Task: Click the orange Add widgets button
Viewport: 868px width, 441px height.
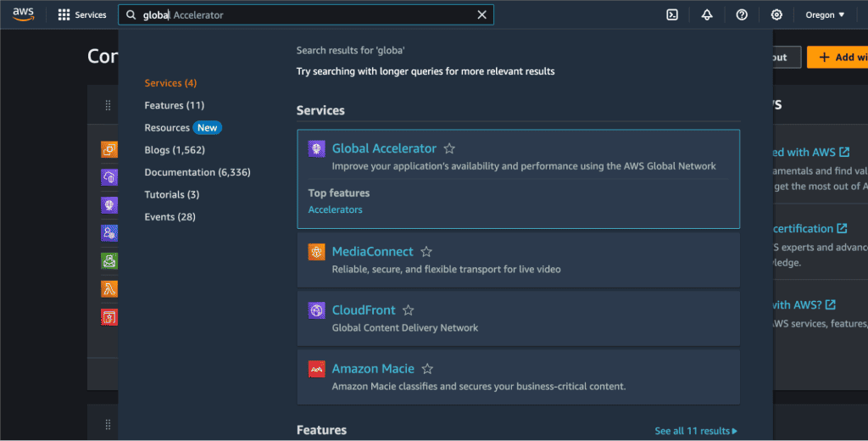Action: click(837, 57)
